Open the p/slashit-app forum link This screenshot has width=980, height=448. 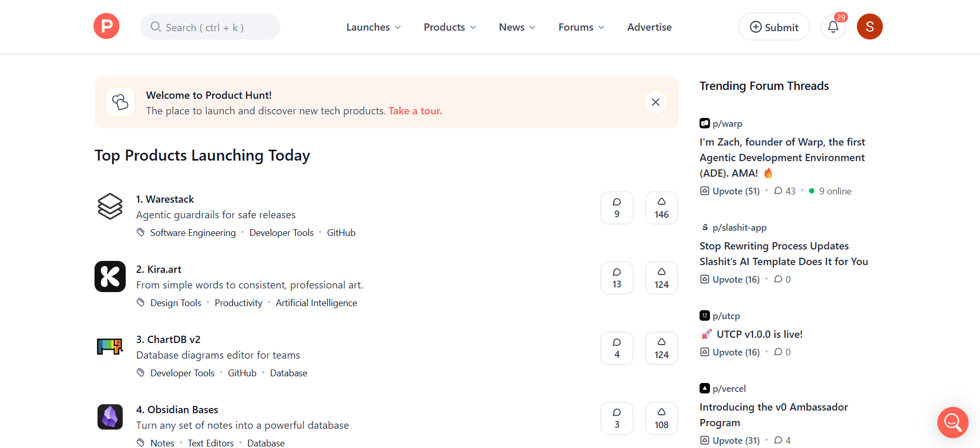click(x=740, y=228)
